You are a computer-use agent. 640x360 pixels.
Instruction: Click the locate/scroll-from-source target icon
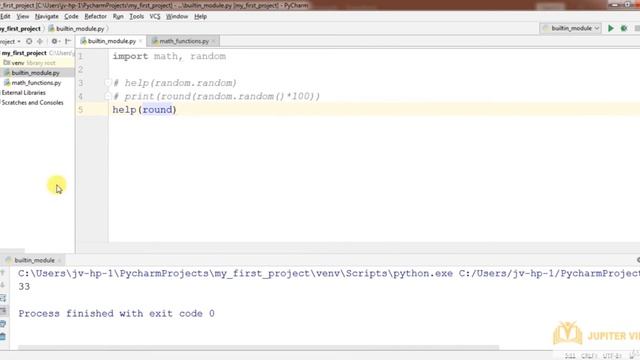click(29, 41)
